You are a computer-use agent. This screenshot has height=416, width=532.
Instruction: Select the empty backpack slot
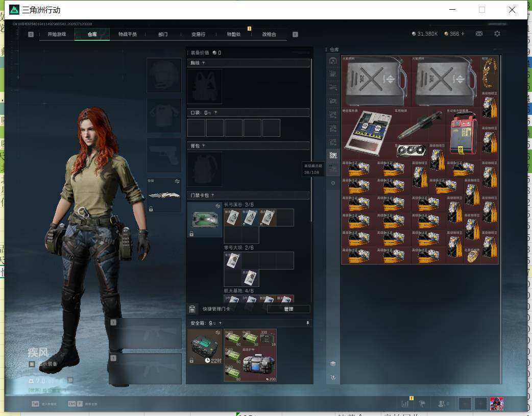pos(205,169)
